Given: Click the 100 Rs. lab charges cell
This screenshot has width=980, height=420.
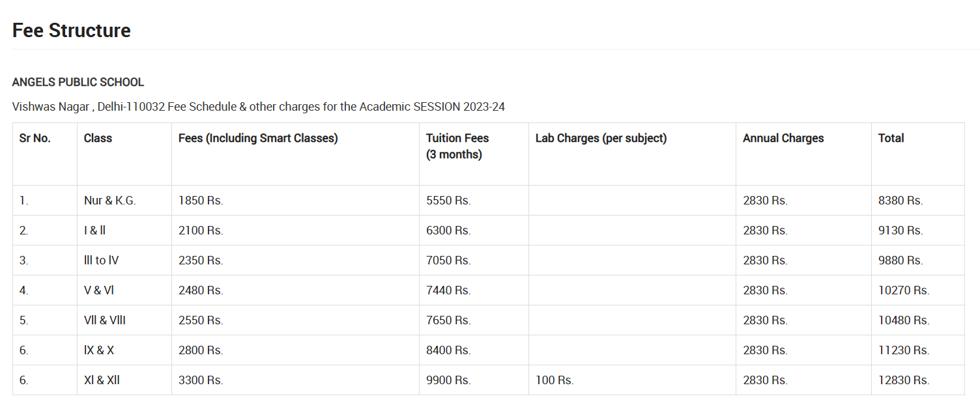Looking at the screenshot, I should tap(555, 380).
